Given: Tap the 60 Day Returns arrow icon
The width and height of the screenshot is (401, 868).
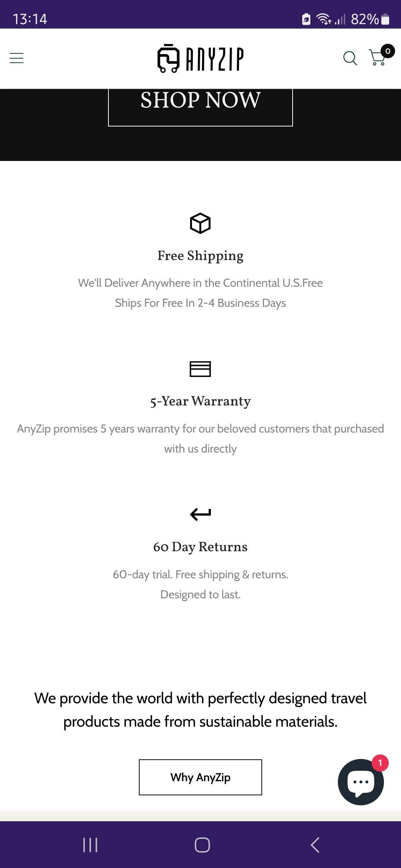Looking at the screenshot, I should 200,514.
